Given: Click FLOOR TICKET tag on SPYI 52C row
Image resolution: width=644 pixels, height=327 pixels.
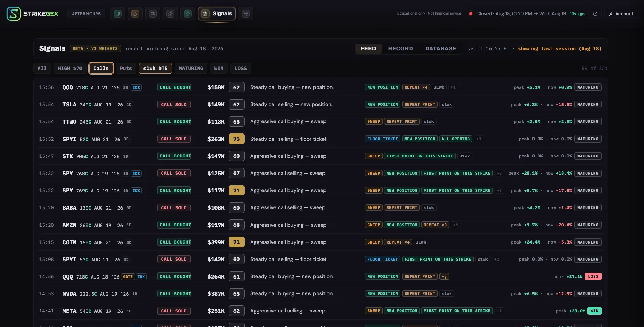Looking at the screenshot, I should point(383,139).
